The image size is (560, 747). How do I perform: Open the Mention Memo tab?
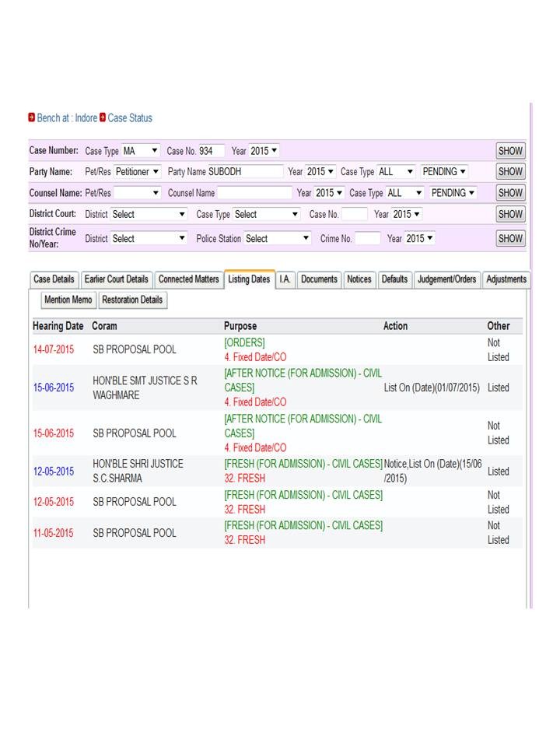tap(68, 300)
